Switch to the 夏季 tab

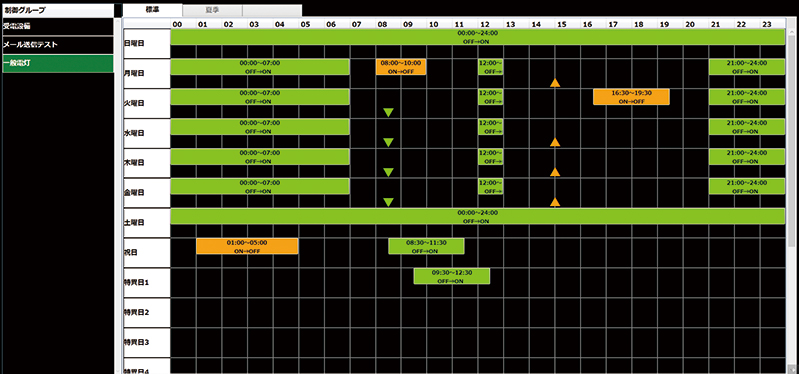click(x=212, y=11)
